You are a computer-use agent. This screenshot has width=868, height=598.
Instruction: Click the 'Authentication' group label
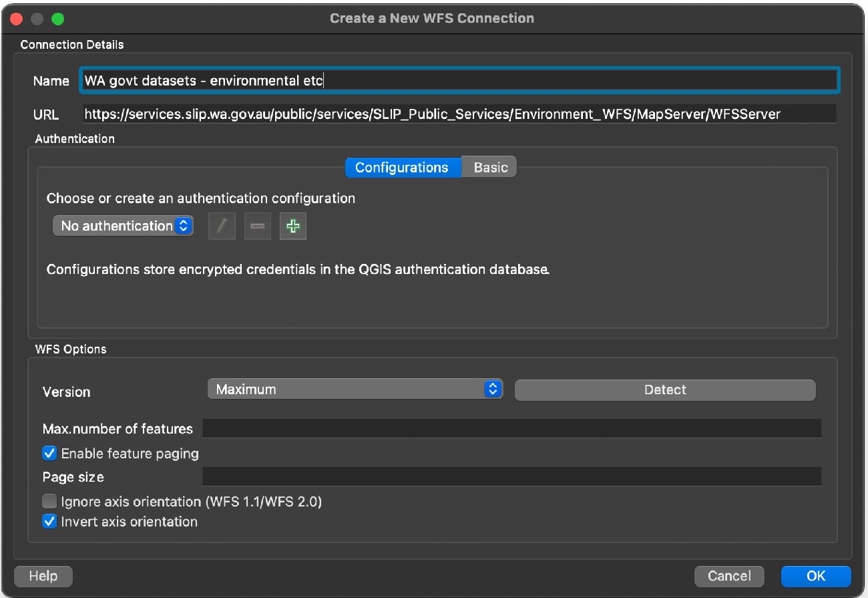click(x=75, y=139)
